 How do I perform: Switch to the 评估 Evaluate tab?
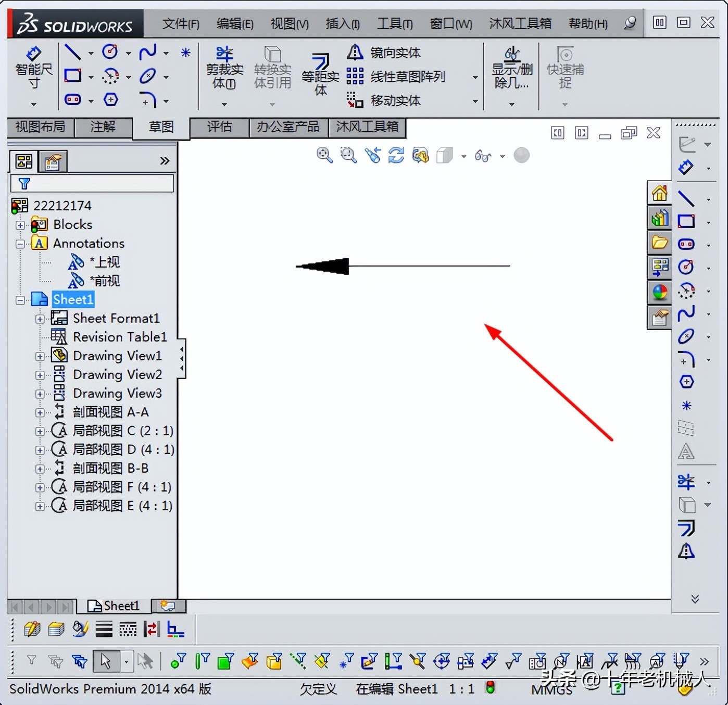[219, 127]
